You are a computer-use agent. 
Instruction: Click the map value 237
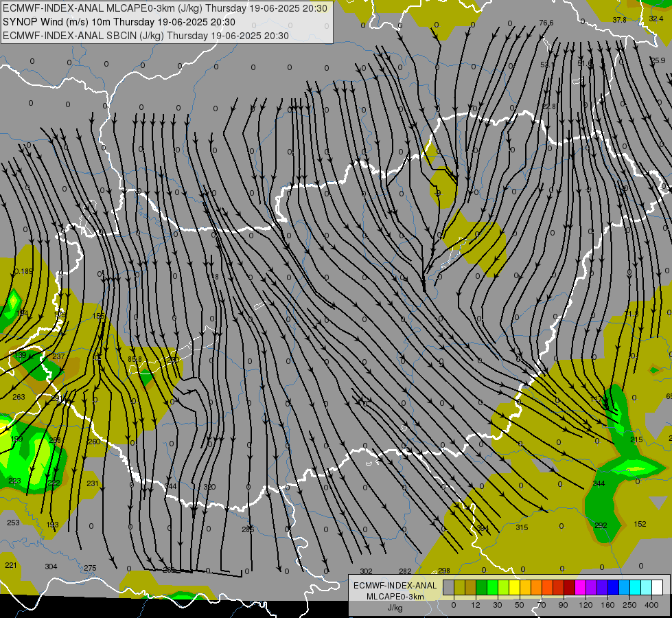[58, 356]
